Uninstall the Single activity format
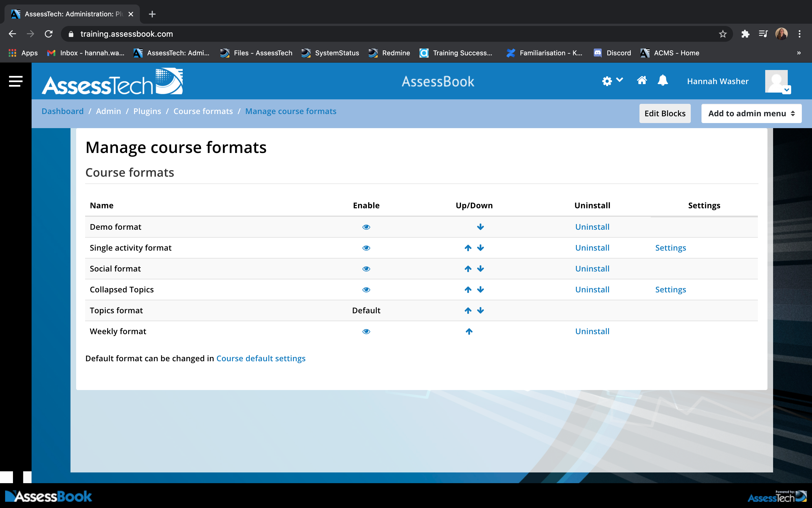The image size is (812, 508). click(592, 248)
